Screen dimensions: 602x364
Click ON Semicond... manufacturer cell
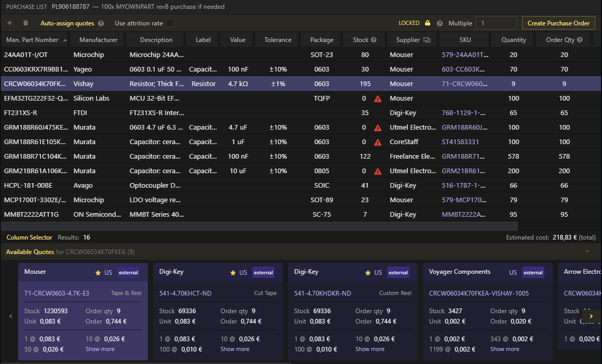(97, 215)
